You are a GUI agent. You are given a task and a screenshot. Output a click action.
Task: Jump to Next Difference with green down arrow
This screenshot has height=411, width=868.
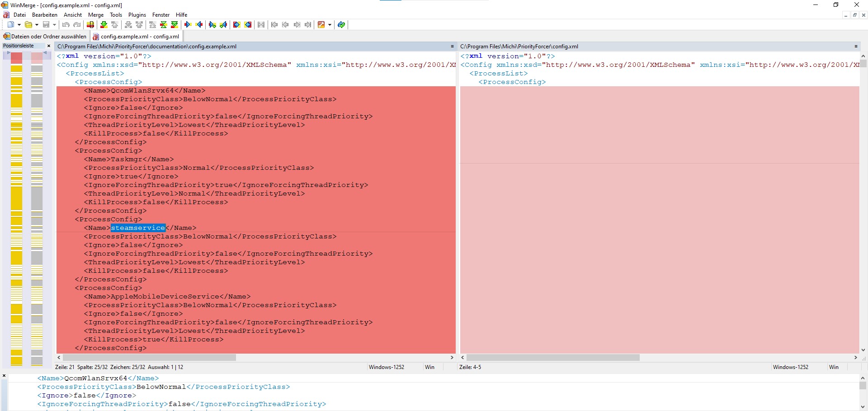click(104, 25)
